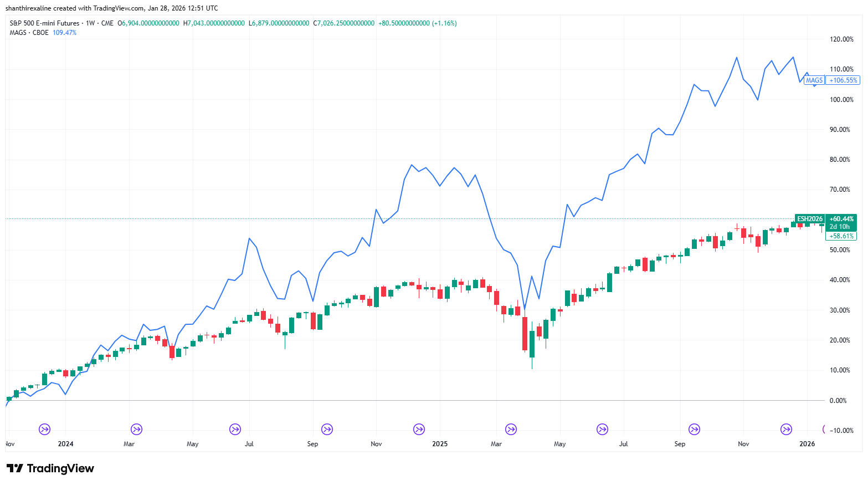This screenshot has width=868, height=485.
Task: Select the rollover marker before Jul 2025
Action: point(602,429)
